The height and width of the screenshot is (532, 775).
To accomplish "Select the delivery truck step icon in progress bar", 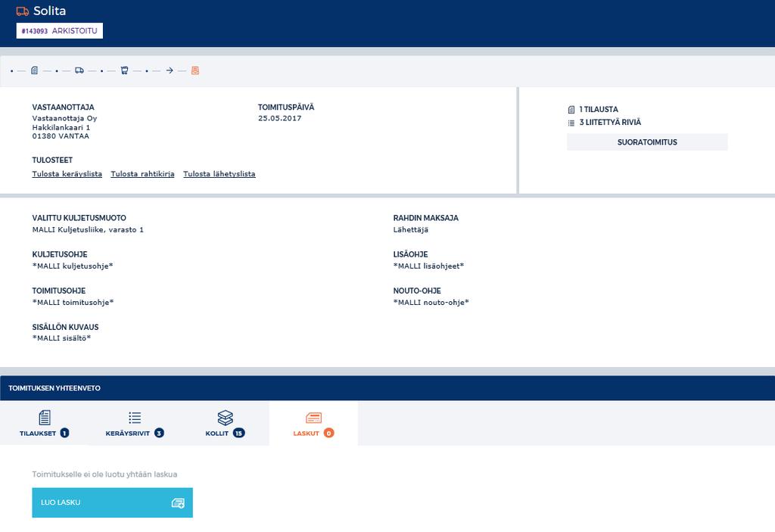I will click(x=79, y=70).
